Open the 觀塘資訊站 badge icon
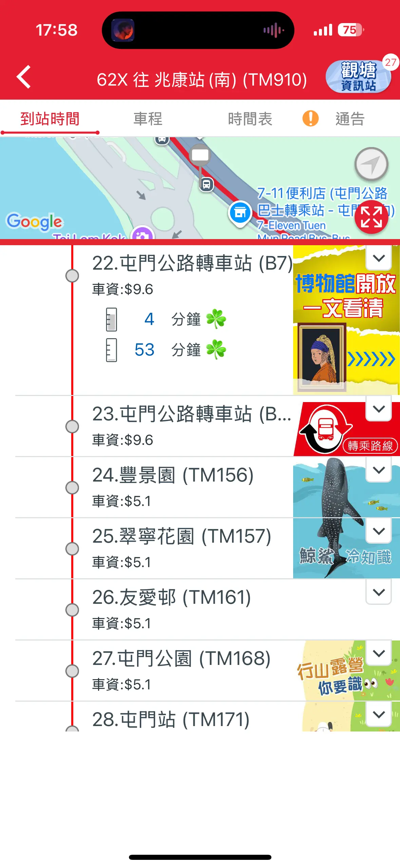 [x=358, y=77]
